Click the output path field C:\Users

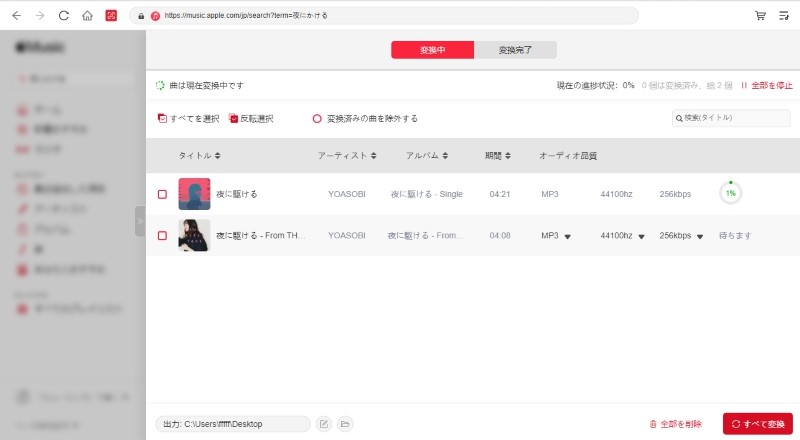[233, 424]
